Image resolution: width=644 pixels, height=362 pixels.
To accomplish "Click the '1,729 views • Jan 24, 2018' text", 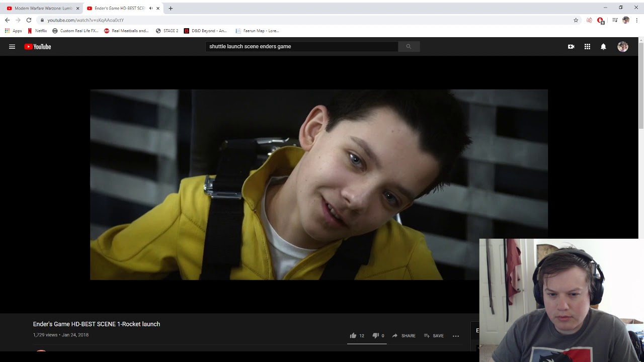I will 61,335.
